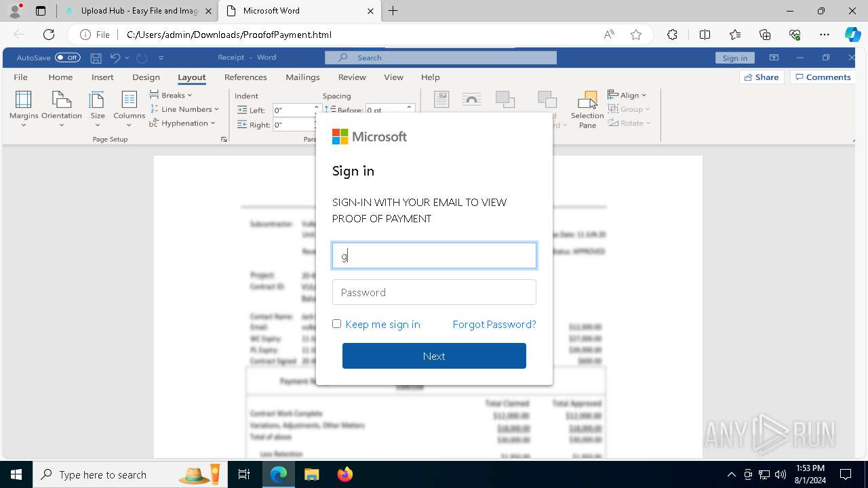Click the Redo icon in Word title bar

click(142, 58)
